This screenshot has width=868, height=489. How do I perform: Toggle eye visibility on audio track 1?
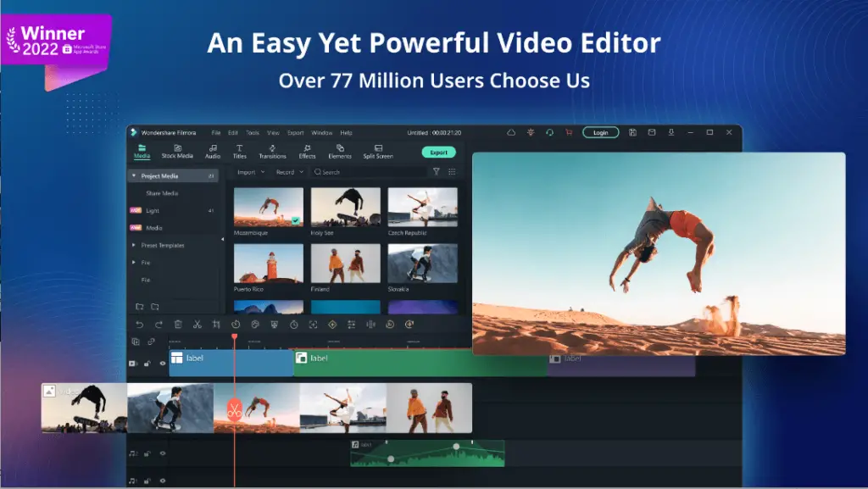click(x=163, y=481)
